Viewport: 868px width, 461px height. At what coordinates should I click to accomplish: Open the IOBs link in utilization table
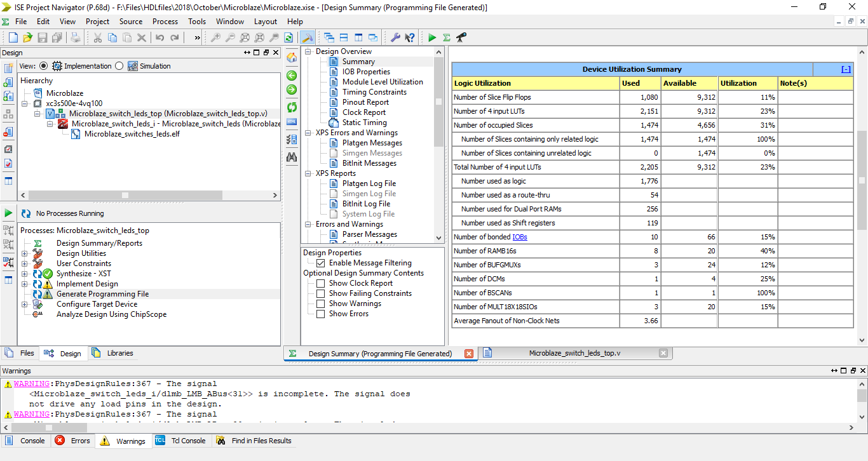coord(520,237)
